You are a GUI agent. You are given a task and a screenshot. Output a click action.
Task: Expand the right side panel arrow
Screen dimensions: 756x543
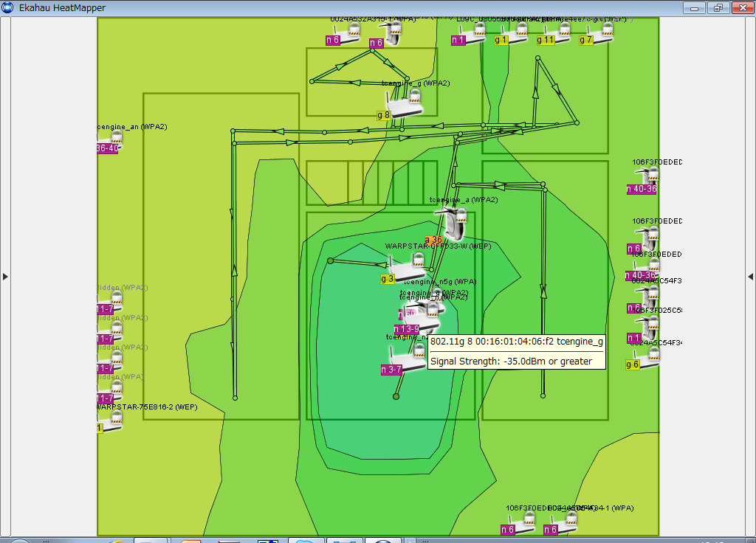click(750, 277)
